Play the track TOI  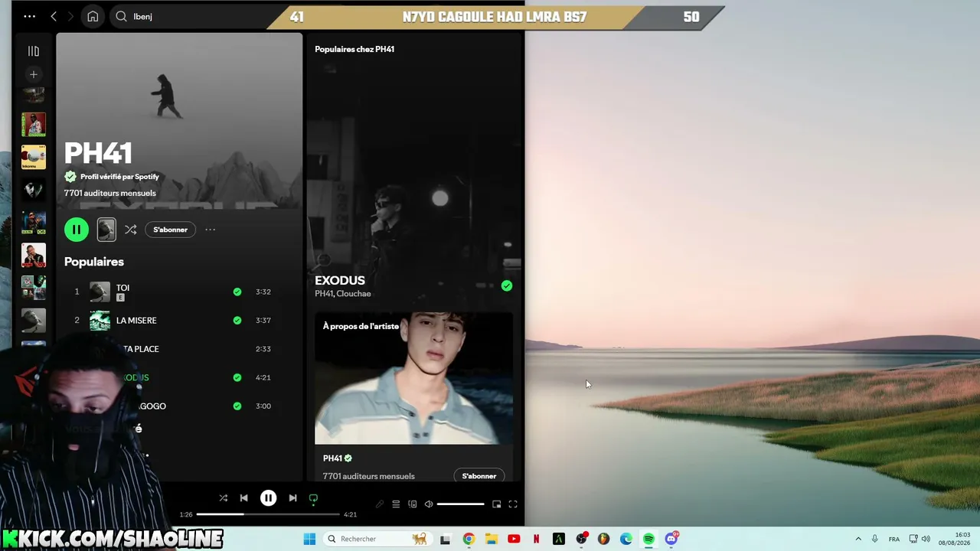point(122,288)
